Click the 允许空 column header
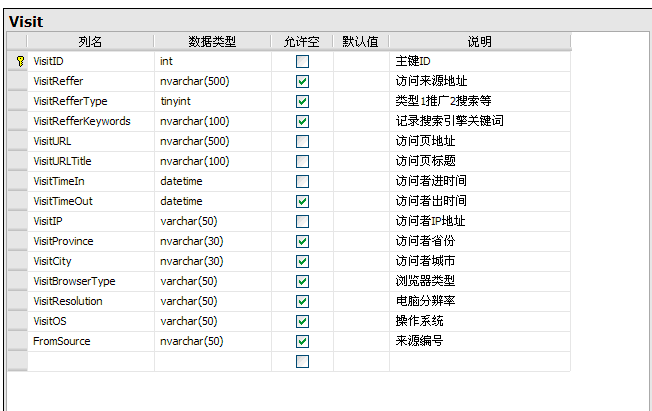The width and height of the screenshot is (652, 411). (x=302, y=42)
